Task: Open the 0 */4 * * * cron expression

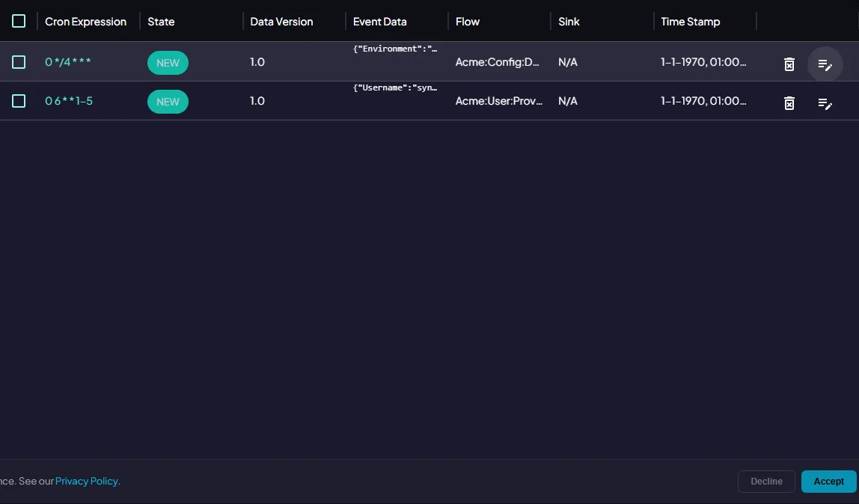Action: [x=68, y=62]
